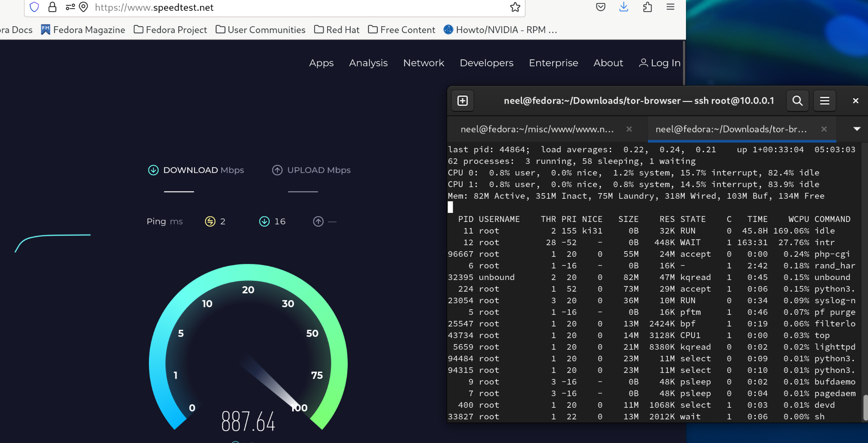Click the Firefox tracking protection shield icon

(x=34, y=7)
